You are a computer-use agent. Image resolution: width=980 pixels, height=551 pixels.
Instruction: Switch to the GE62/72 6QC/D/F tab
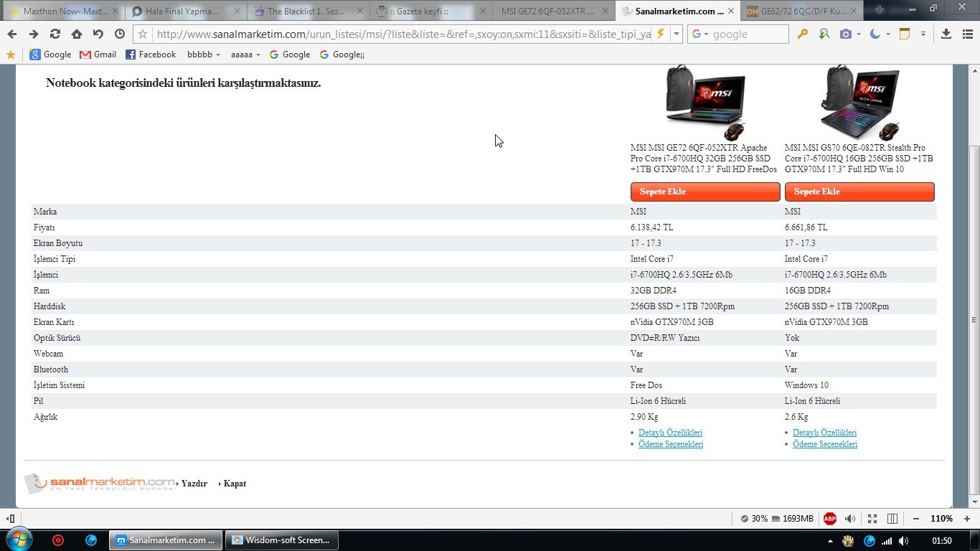[799, 11]
